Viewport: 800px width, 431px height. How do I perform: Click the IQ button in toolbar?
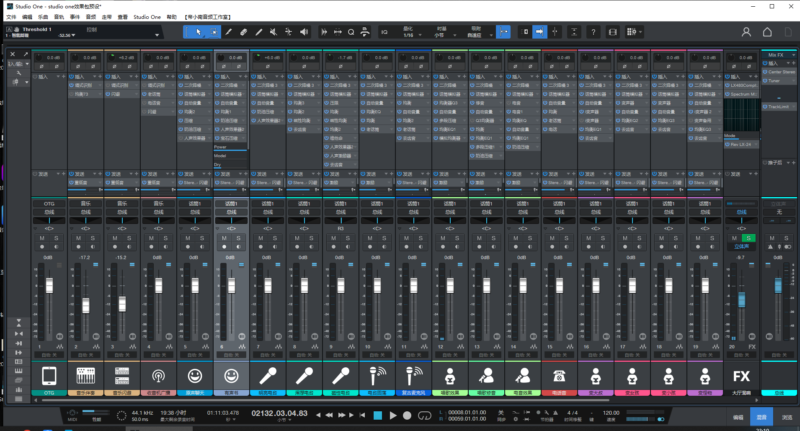385,32
